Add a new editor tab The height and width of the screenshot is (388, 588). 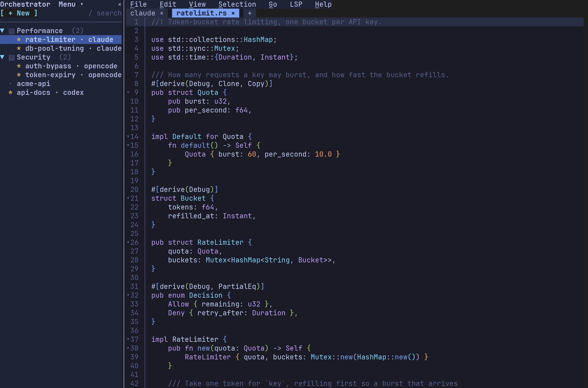250,13
